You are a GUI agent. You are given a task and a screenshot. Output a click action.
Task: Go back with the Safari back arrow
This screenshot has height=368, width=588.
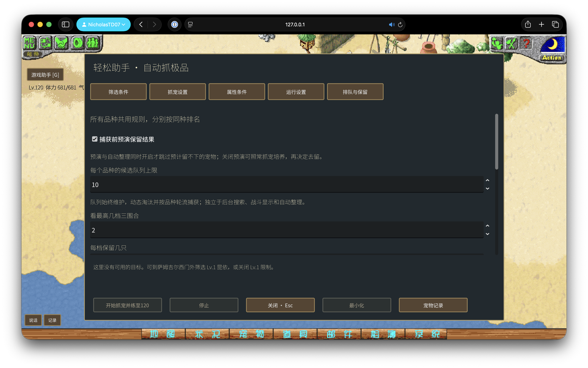click(x=141, y=24)
